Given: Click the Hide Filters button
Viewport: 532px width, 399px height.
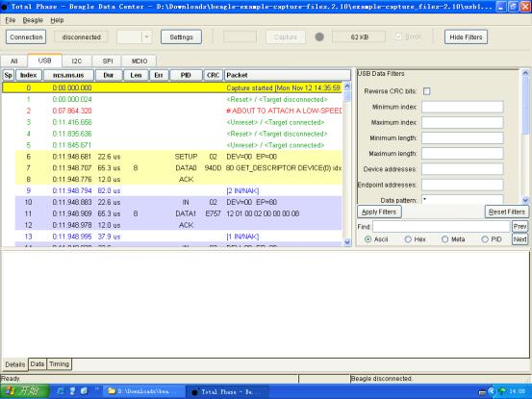Looking at the screenshot, I should 466,37.
